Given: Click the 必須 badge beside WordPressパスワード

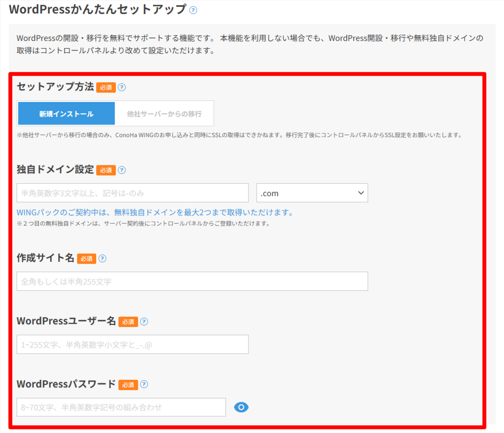Looking at the screenshot, I should click(x=128, y=384).
